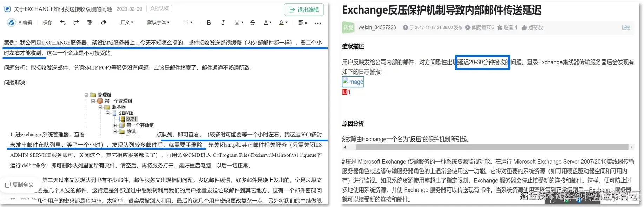Click the 文档认领 claim document tag
Screen dimensions: 644x207
(x=159, y=8)
